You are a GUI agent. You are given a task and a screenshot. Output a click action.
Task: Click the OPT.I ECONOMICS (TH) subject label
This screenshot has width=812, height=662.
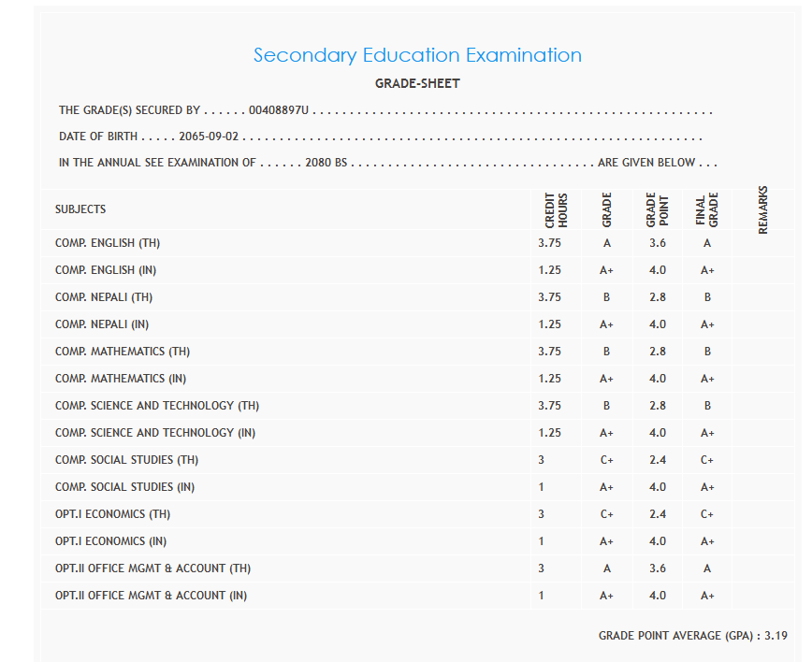click(112, 514)
